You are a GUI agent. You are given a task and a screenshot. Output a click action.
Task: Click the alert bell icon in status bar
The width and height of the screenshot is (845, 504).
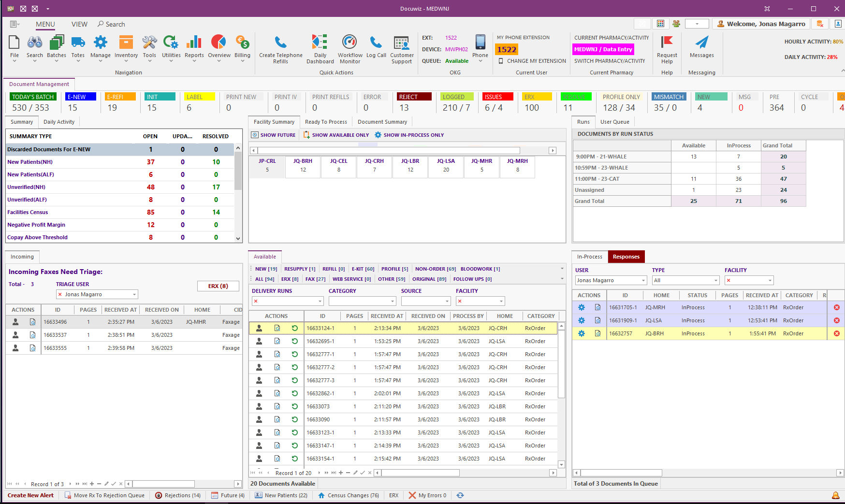click(x=835, y=495)
